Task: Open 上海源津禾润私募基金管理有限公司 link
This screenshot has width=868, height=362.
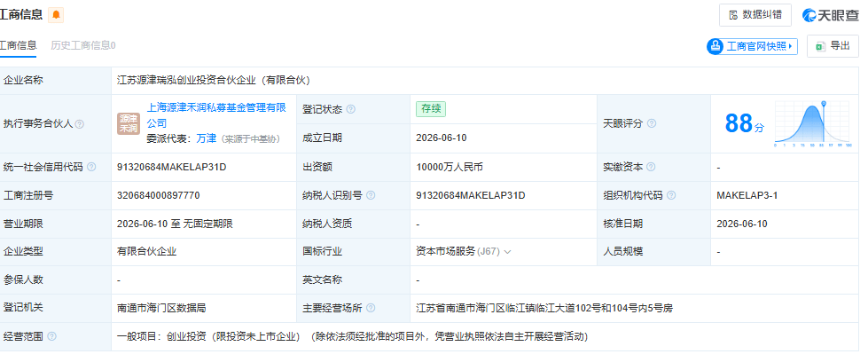Action: (216, 115)
